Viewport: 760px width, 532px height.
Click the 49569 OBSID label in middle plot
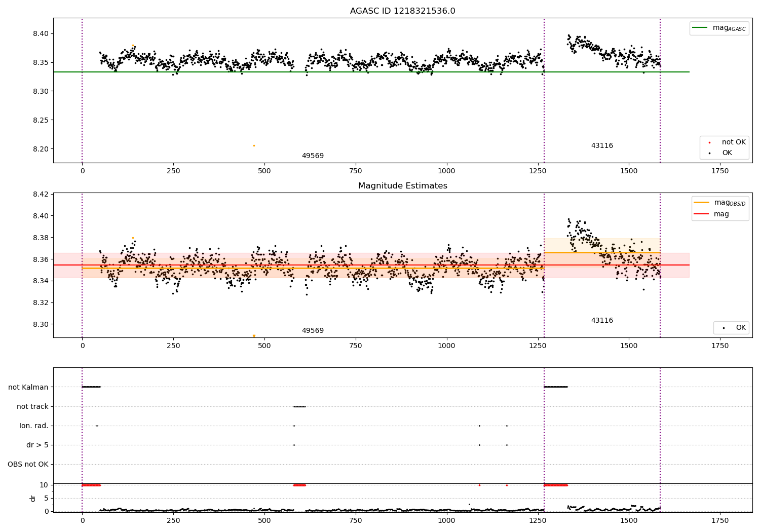[313, 331]
